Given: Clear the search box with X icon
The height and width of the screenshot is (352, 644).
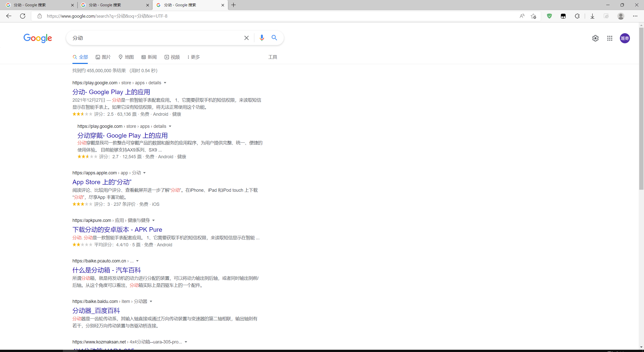Looking at the screenshot, I should pyautogui.click(x=247, y=38).
